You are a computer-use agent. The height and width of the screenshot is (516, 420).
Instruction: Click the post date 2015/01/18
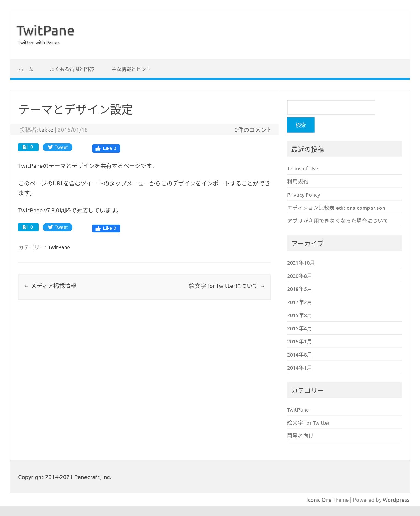tap(73, 130)
